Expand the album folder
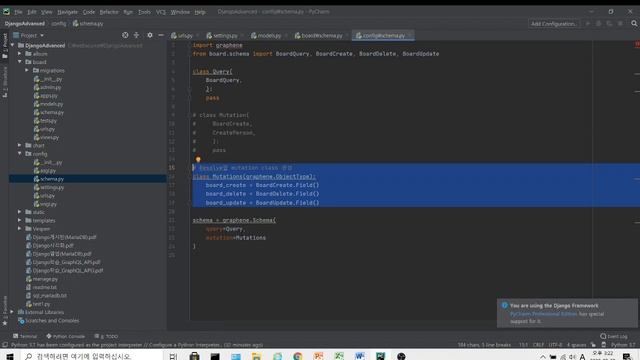Screen dimensions: 640x360 20,53
